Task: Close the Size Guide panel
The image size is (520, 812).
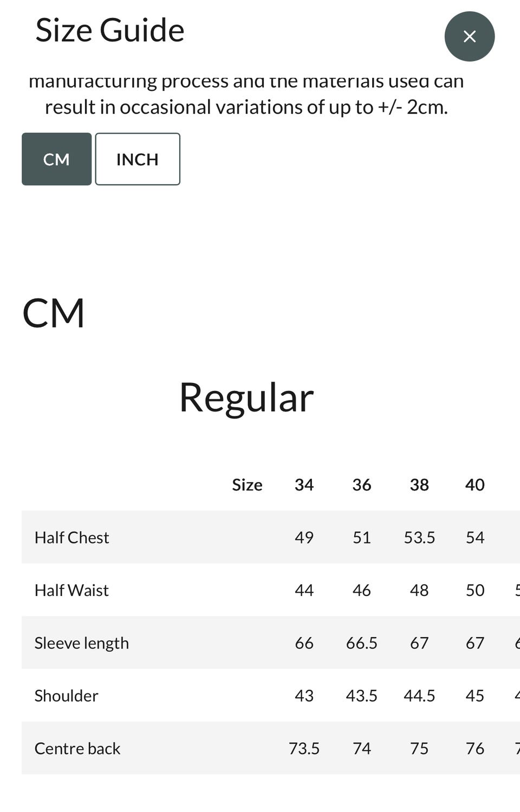Action: tap(469, 36)
